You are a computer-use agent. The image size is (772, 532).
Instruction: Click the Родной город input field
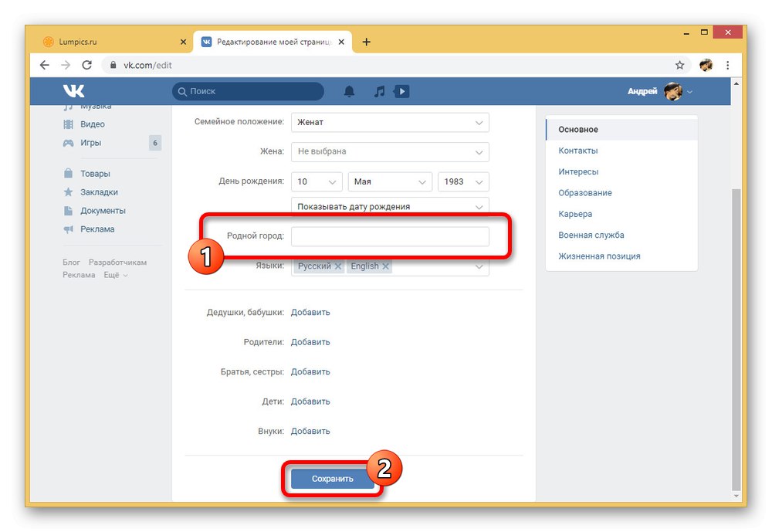point(390,236)
